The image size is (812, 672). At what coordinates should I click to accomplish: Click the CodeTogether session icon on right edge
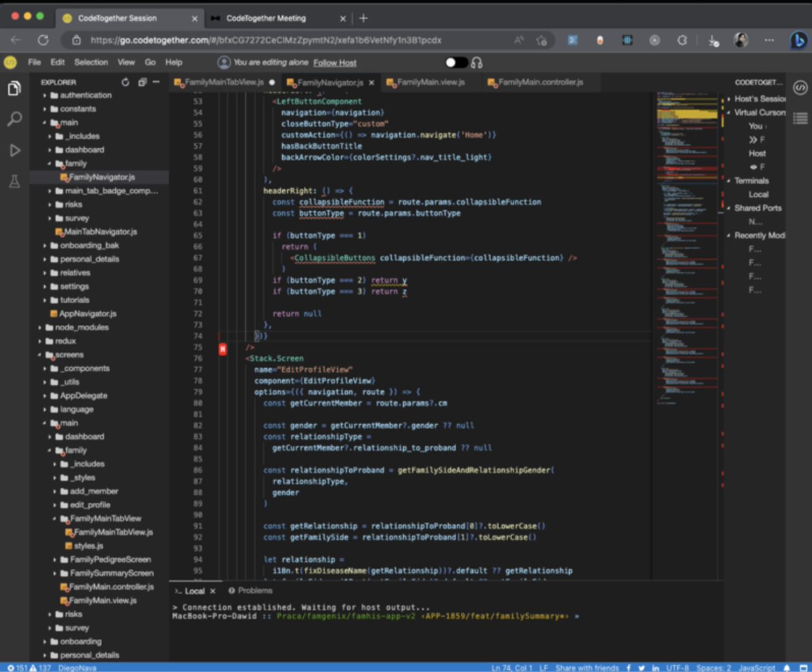pyautogui.click(x=799, y=87)
